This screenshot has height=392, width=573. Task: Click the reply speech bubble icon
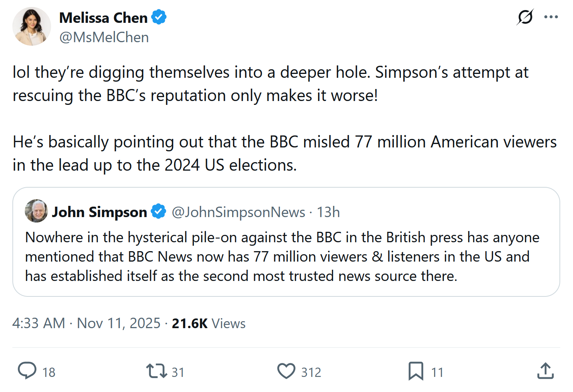point(27,371)
